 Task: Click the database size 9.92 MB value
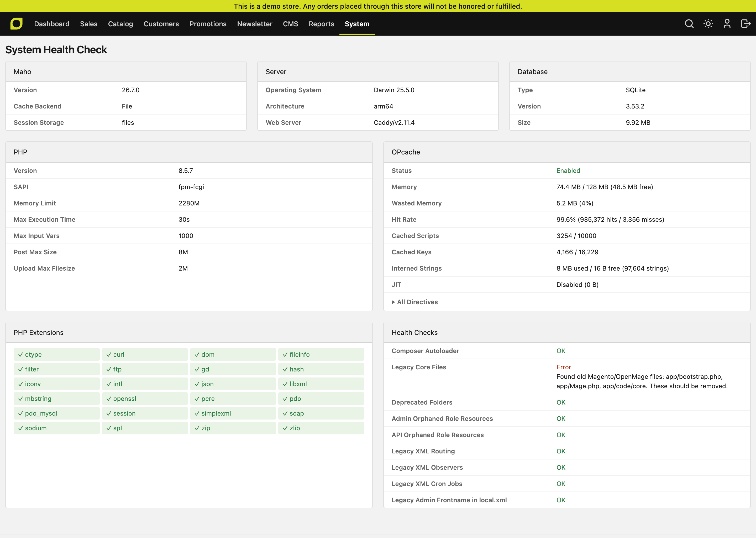coord(638,123)
